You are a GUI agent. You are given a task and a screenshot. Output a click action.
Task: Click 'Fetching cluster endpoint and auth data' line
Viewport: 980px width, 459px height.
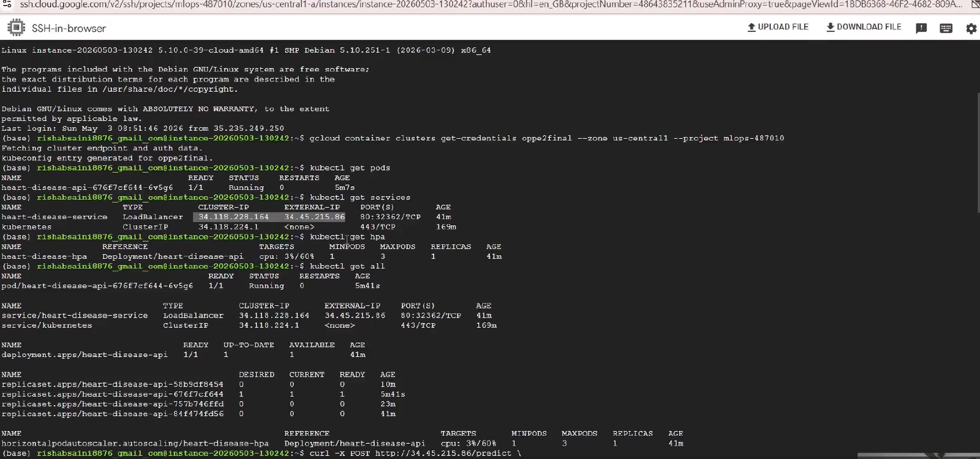[102, 148]
